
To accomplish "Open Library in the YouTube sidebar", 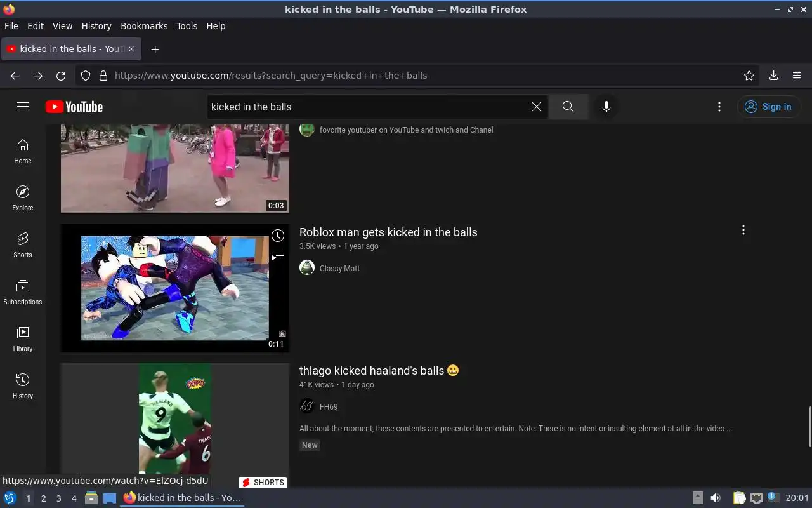I will point(23,339).
